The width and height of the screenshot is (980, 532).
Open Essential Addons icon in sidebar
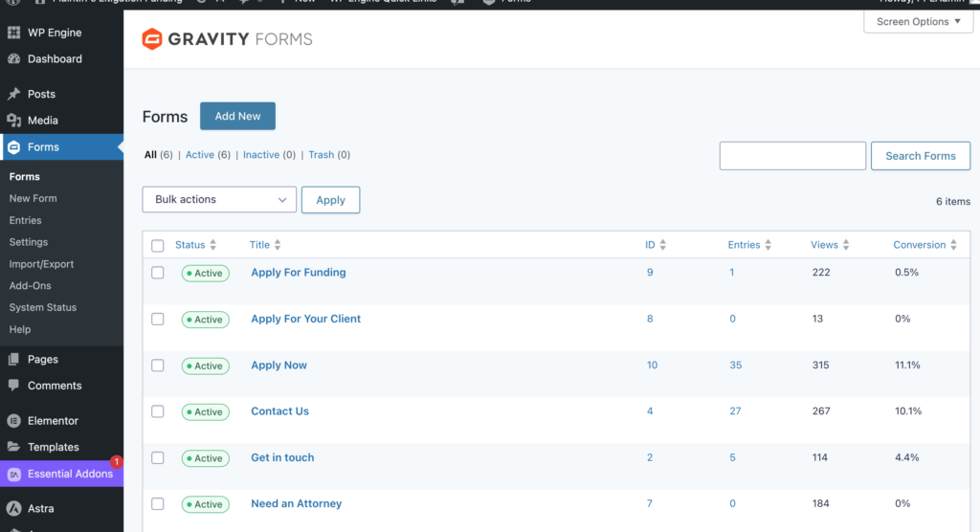tap(14, 474)
